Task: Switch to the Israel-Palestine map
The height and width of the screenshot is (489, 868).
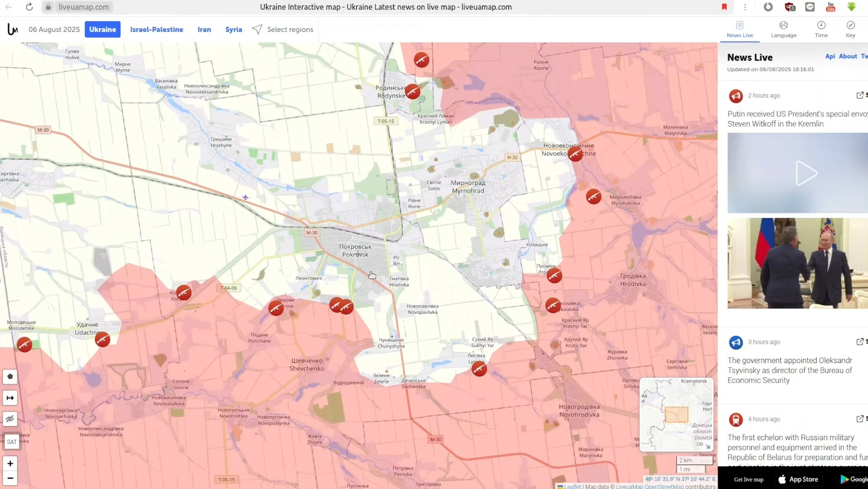Action: tap(156, 29)
